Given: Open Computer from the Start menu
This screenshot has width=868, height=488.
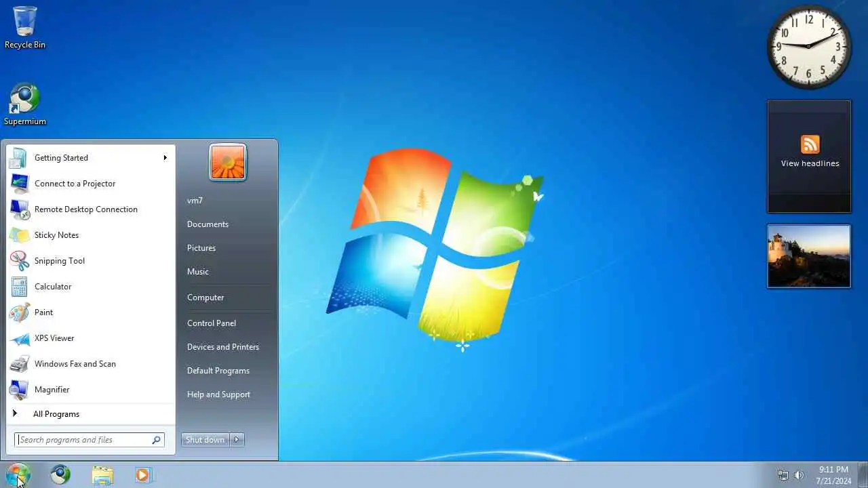Looking at the screenshot, I should (x=205, y=298).
